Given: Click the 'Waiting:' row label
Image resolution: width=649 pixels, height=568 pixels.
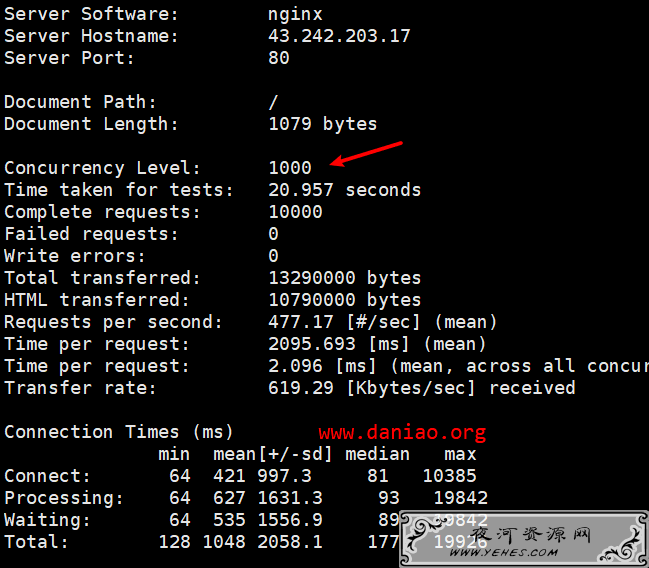Looking at the screenshot, I should (x=47, y=520).
